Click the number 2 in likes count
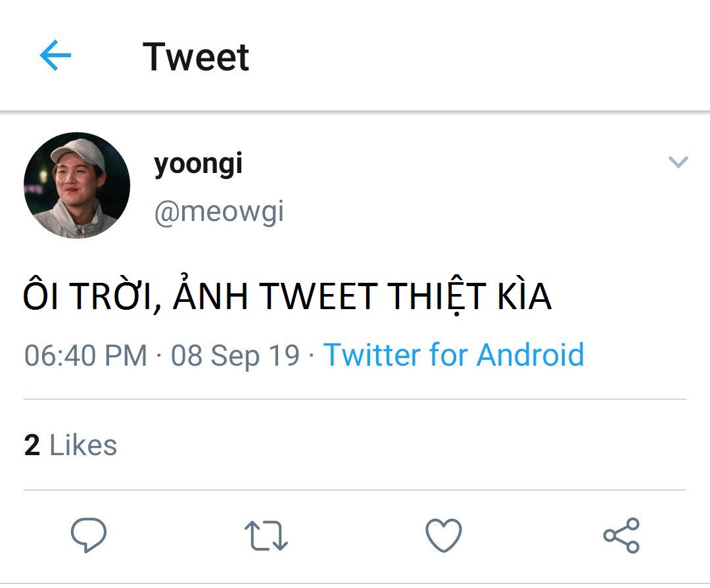 [x=32, y=445]
